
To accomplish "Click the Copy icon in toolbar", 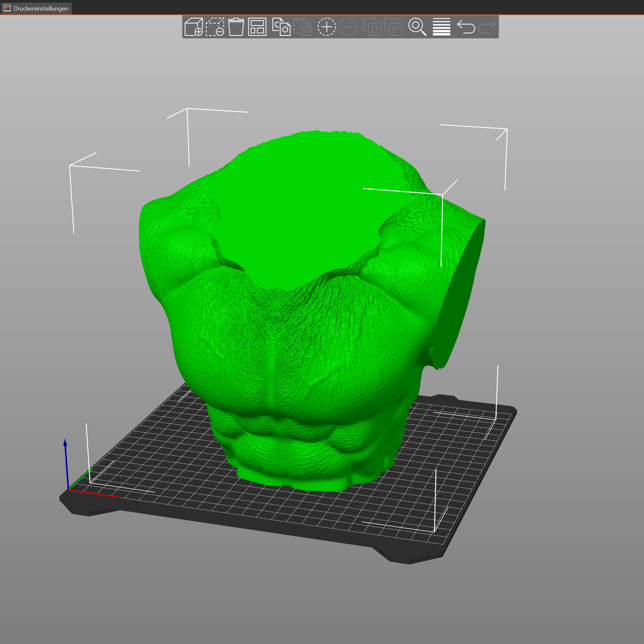I will tap(281, 27).
